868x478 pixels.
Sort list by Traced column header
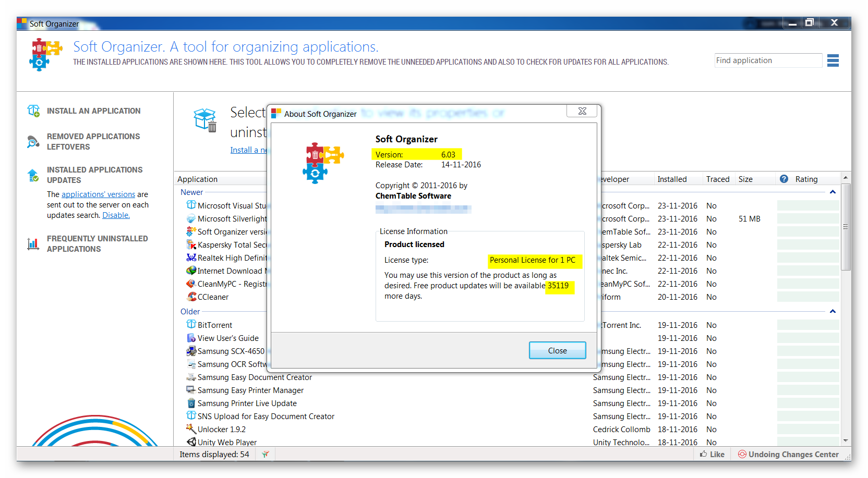click(718, 179)
